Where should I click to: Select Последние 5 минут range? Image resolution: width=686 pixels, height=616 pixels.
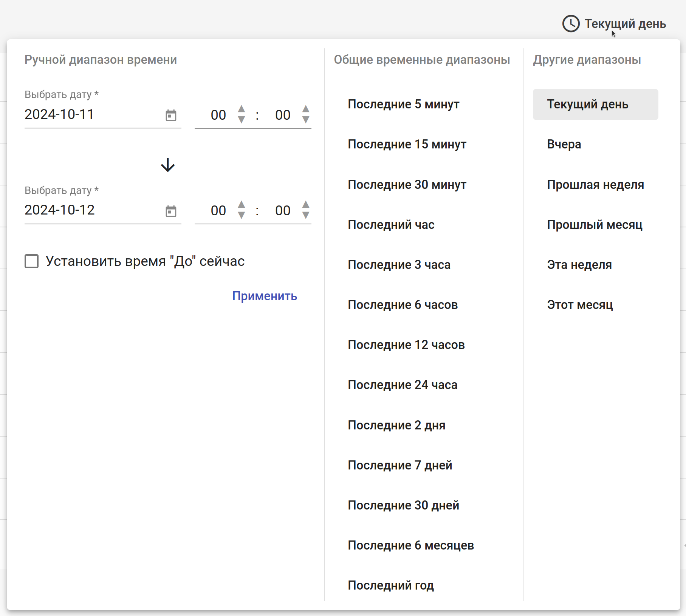403,104
